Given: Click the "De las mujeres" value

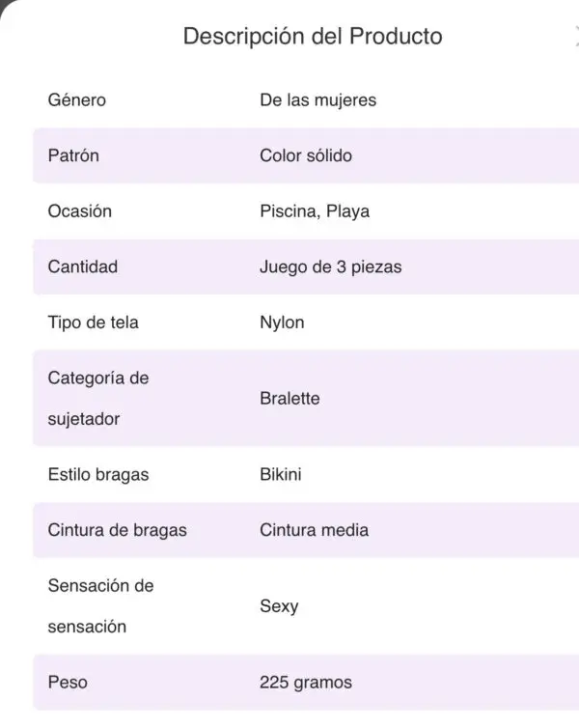Looking at the screenshot, I should click(317, 99).
